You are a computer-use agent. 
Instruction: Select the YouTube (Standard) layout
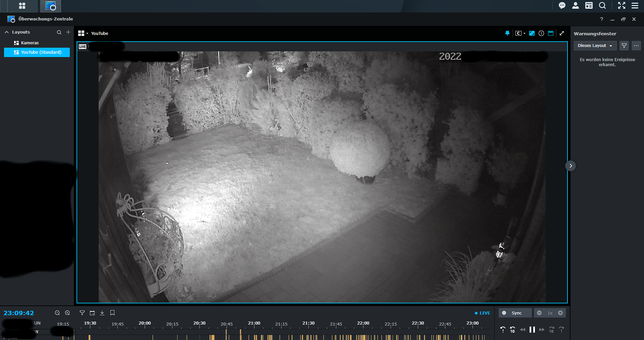click(41, 52)
